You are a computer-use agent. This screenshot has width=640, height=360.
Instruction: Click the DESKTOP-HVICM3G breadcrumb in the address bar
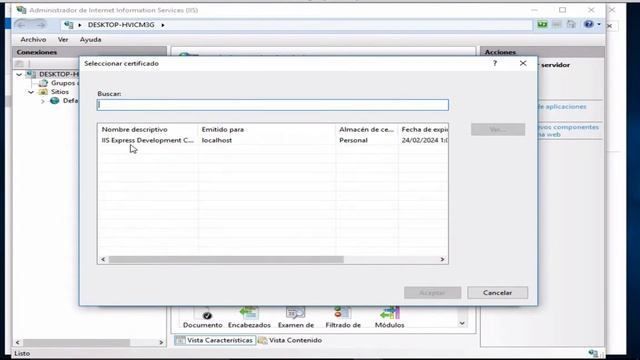click(x=121, y=25)
